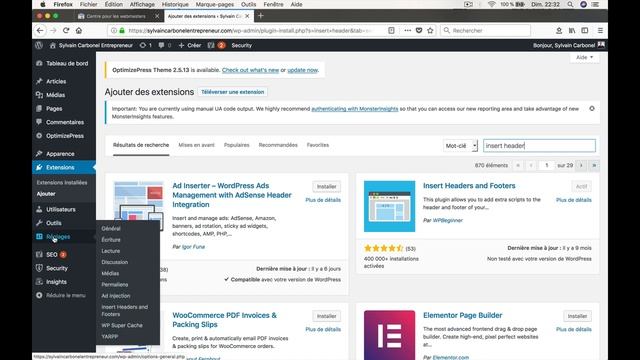Toggle reader view icon in address bar

coord(391,31)
